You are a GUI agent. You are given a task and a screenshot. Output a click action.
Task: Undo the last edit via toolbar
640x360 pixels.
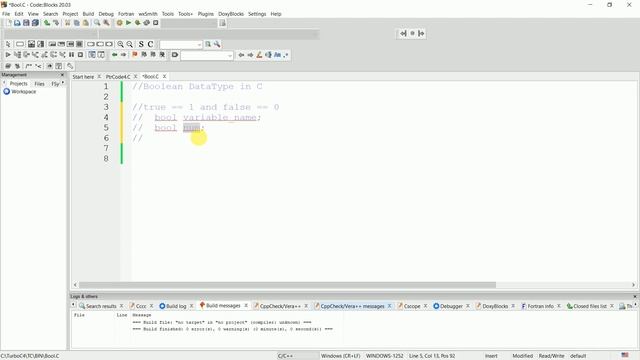[47, 23]
